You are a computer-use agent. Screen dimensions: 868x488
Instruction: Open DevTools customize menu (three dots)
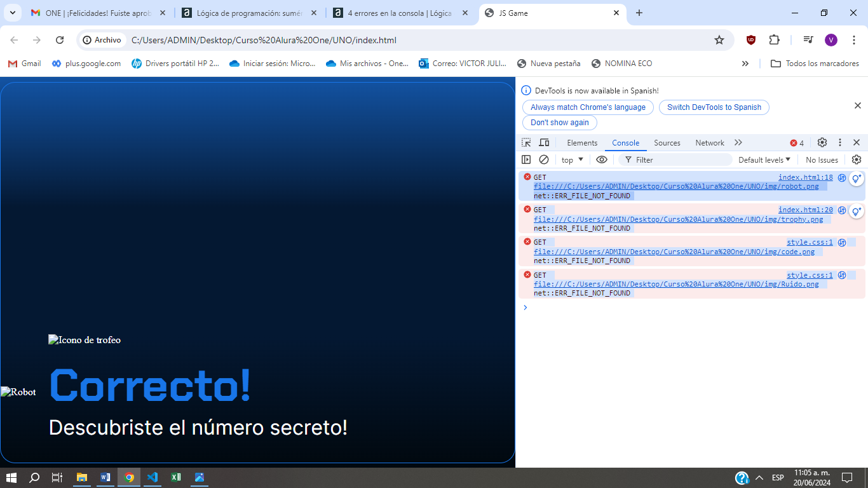pos(840,142)
